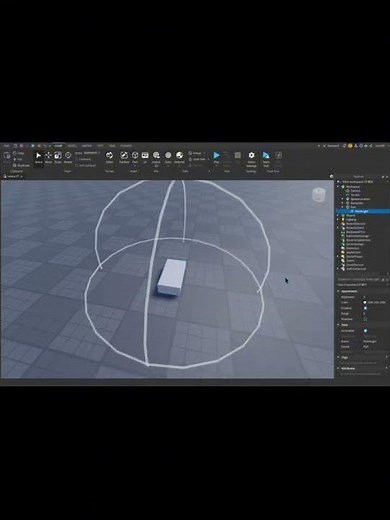Viewport: 390px width, 520px height.
Task: Collapse the Workspace tree node
Action: click(338, 187)
